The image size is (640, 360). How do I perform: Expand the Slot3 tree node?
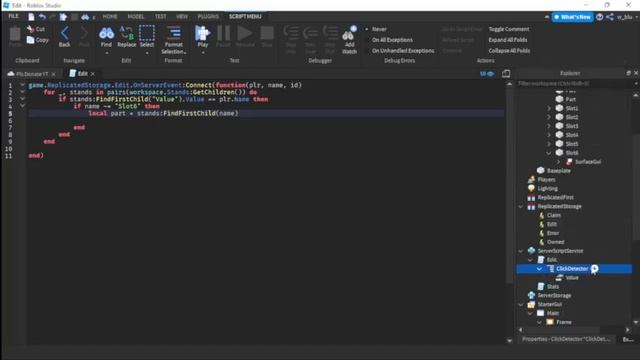tap(549, 126)
